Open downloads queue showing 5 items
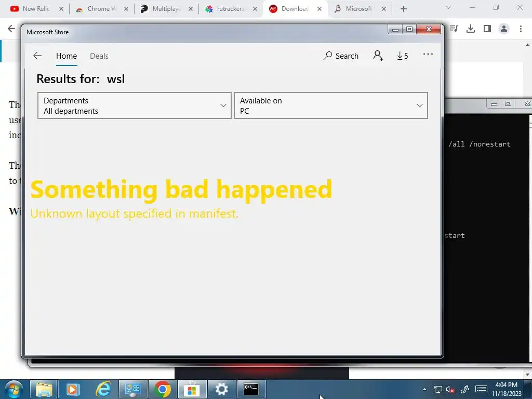The image size is (532, 399). coord(403,56)
